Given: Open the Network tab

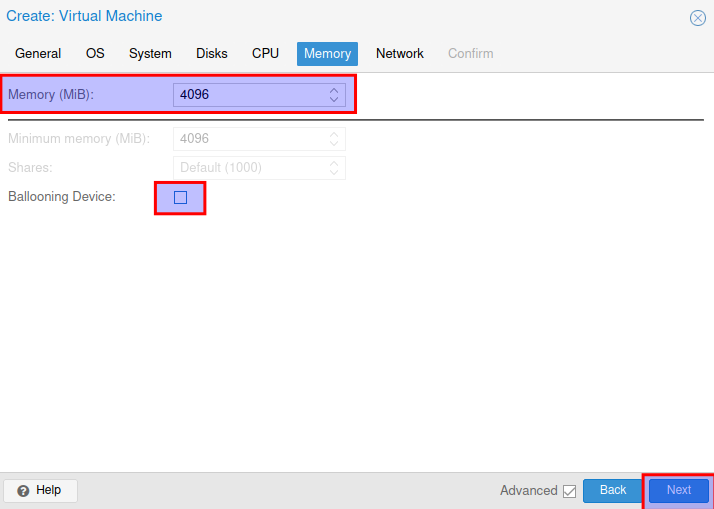Looking at the screenshot, I should 399,54.
